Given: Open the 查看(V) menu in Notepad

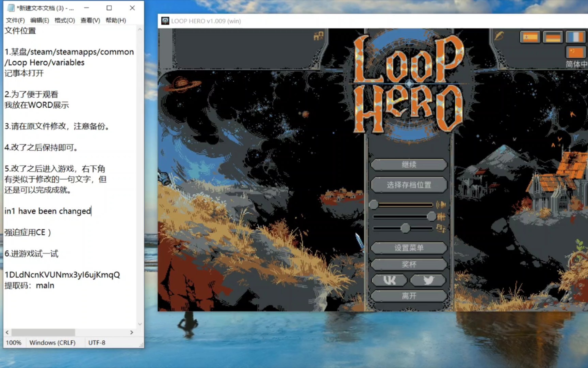Looking at the screenshot, I should (x=90, y=20).
